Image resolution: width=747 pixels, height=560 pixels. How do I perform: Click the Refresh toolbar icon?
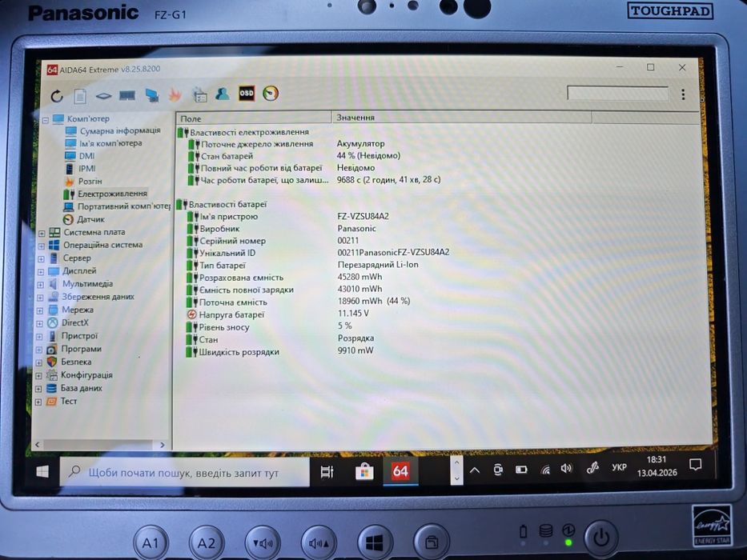57,96
